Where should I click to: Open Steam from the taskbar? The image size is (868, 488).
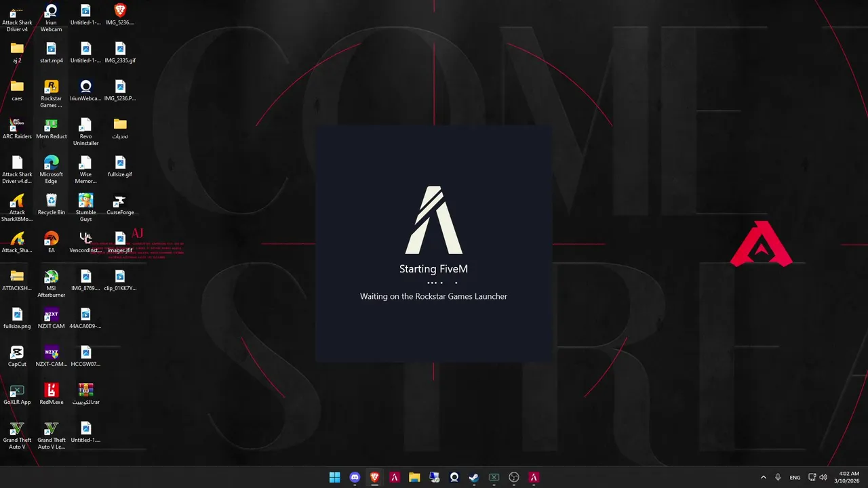coord(474,477)
